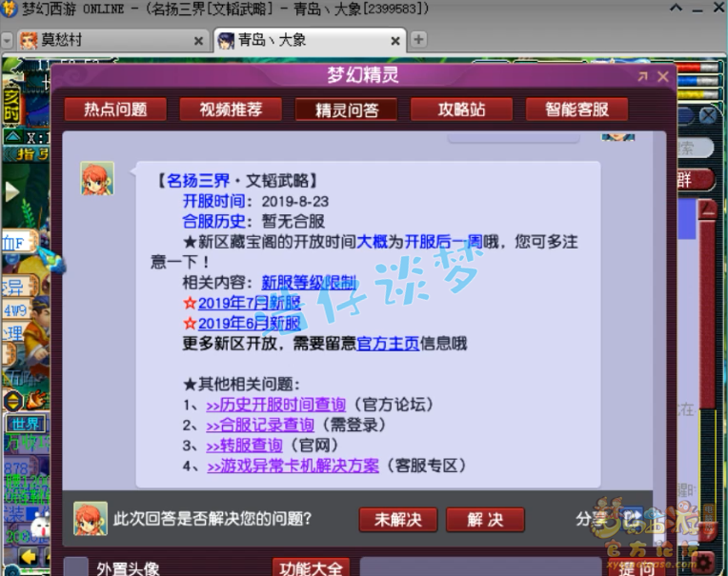Visit the 官方主页 link

pos(388,344)
